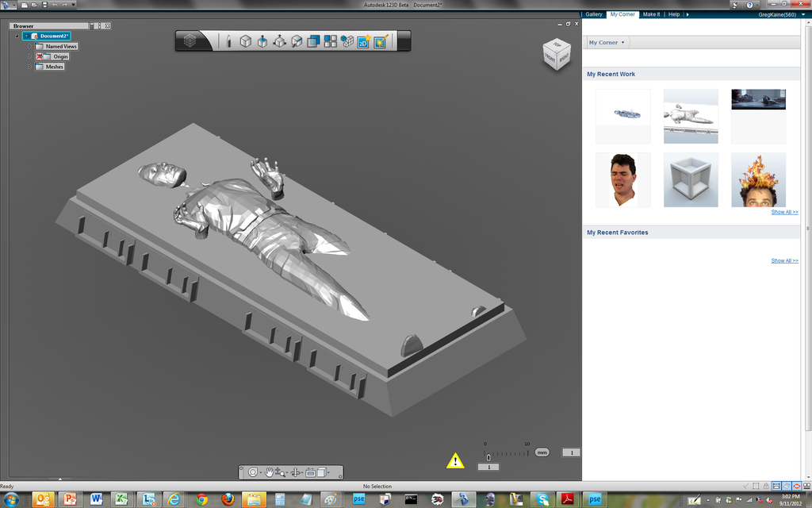The image size is (812, 508).
Task: Open Adobe Acrobat from the taskbar
Action: [x=568, y=500]
